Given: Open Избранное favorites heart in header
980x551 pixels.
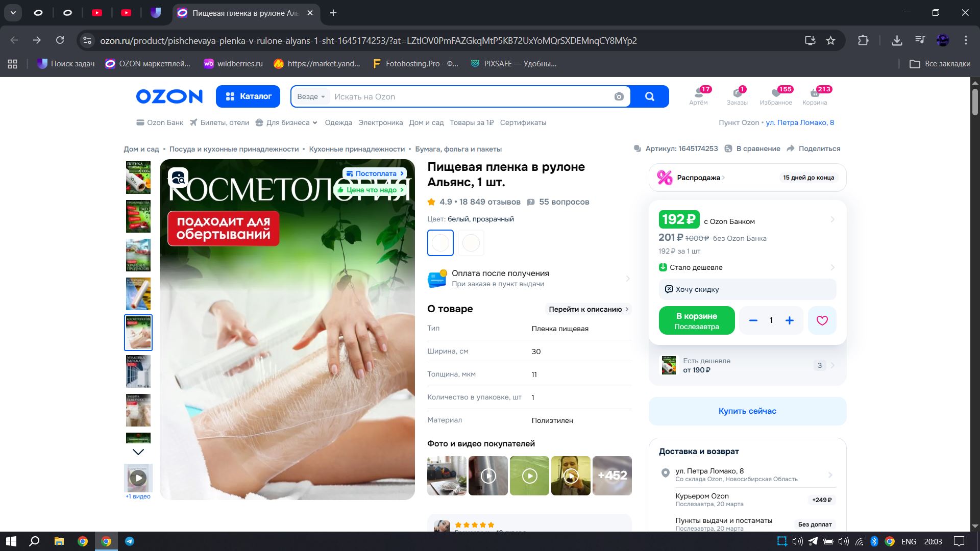Looking at the screenshot, I should click(776, 95).
